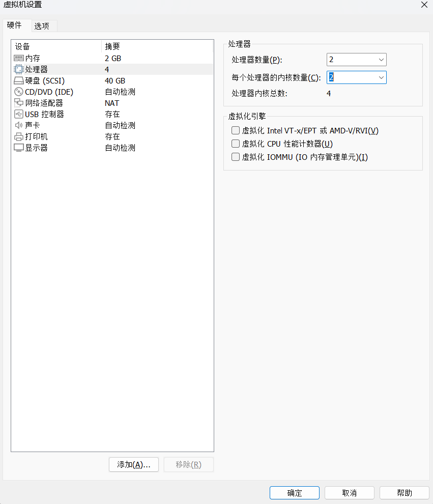Select the 硬盘 (SCSI) row label
The height and width of the screenshot is (504, 433).
(45, 80)
